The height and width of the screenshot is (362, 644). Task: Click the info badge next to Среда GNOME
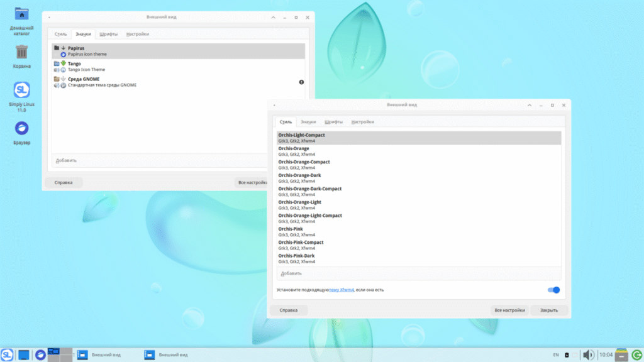(301, 82)
